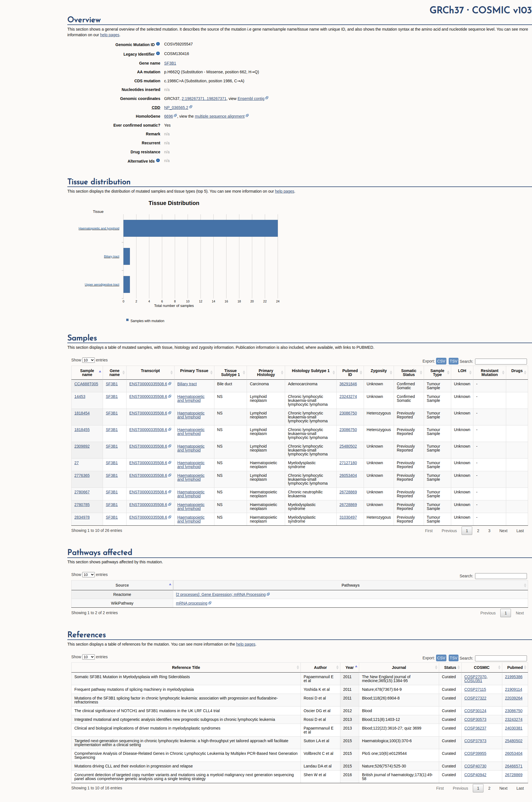Open SF3B1 gene name link in Overview
Screen dimensions: 532x802
pos(170,63)
